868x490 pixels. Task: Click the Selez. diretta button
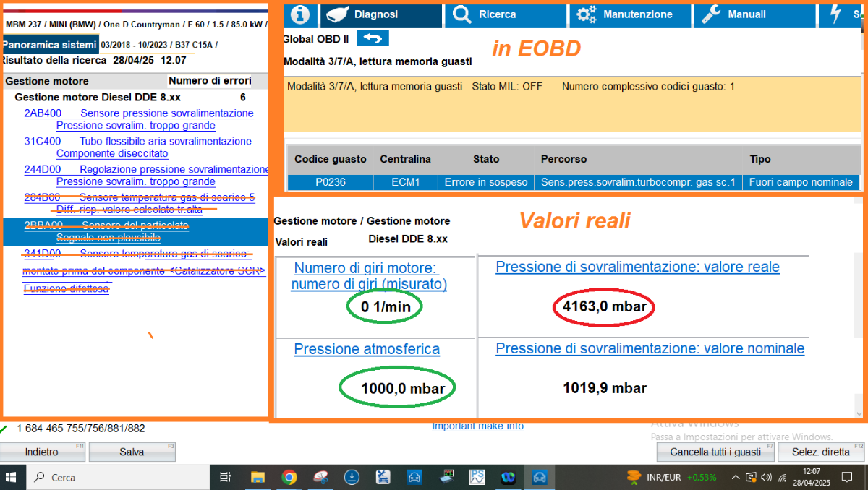coord(821,452)
